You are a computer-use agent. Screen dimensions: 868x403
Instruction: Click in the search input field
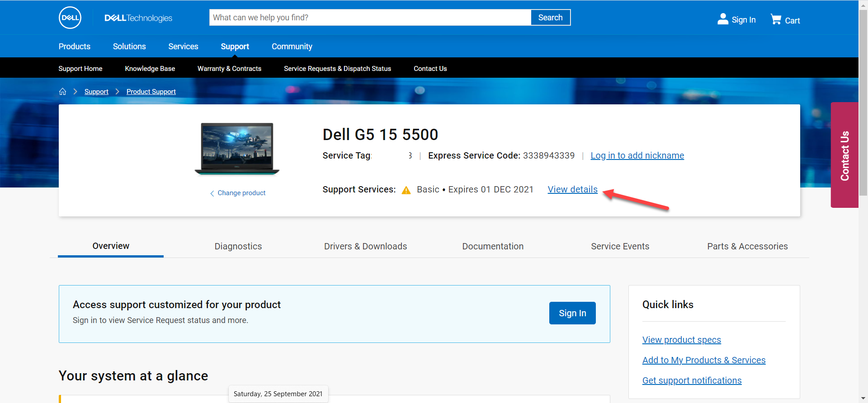370,18
